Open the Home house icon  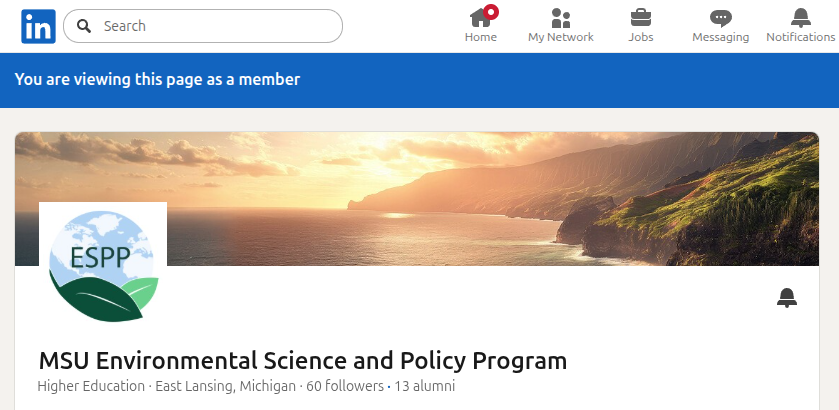(x=480, y=18)
